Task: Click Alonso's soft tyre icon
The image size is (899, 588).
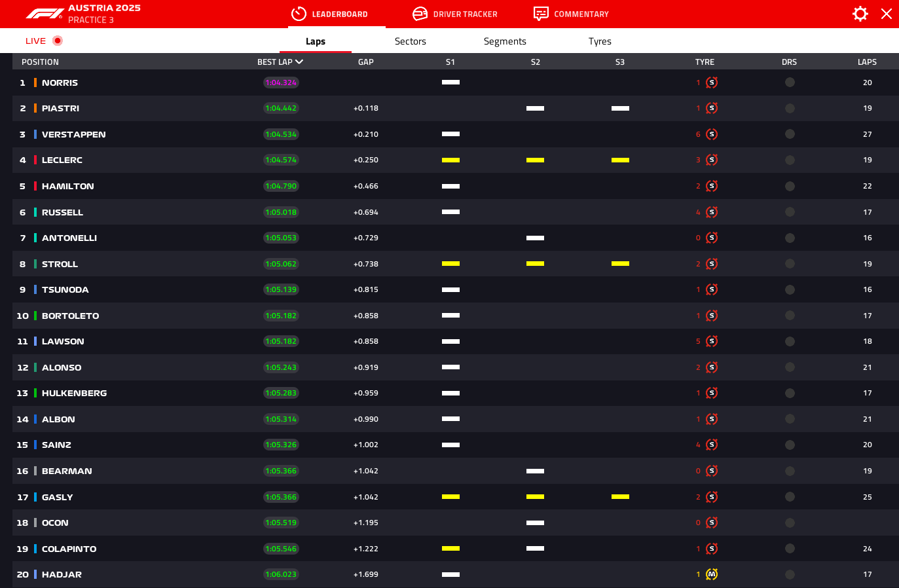Action: (x=712, y=367)
